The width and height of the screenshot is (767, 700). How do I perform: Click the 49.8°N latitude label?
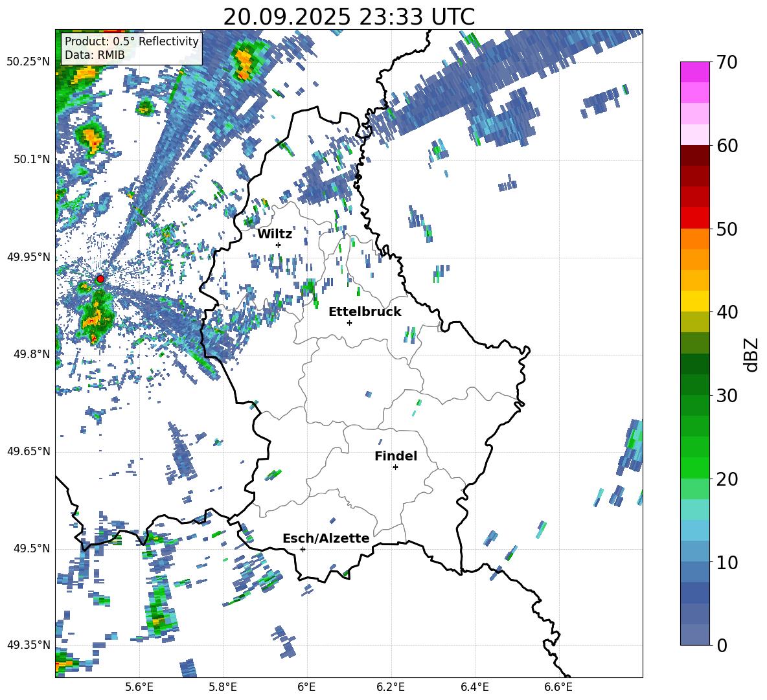[x=31, y=354]
